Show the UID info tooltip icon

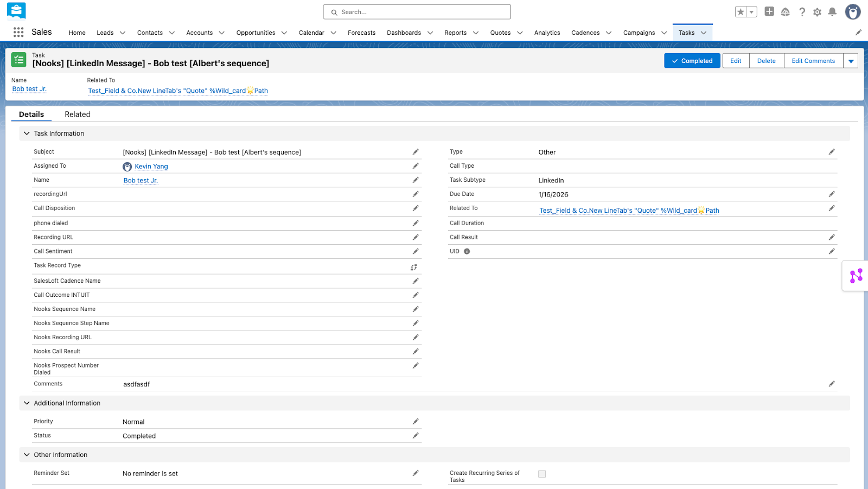pos(467,251)
